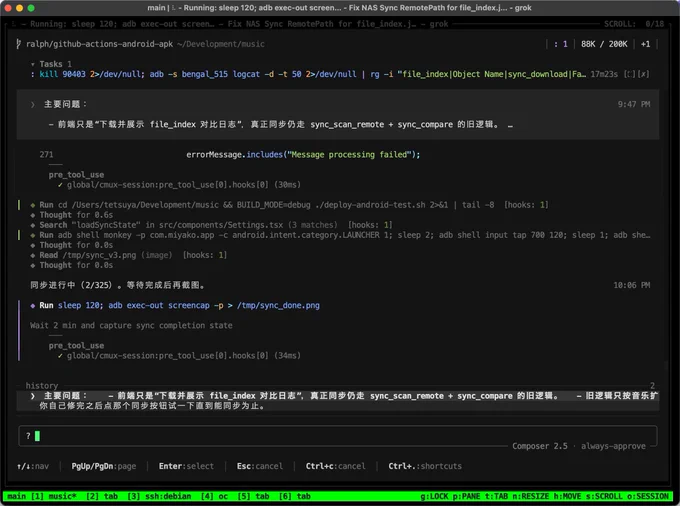
Task: Switch to the [2] tab in status bar
Action: pyautogui.click(x=102, y=496)
